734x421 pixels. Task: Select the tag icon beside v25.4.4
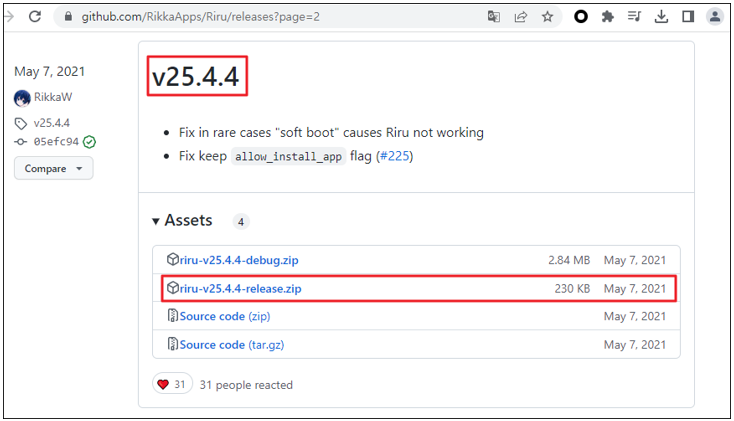point(21,124)
